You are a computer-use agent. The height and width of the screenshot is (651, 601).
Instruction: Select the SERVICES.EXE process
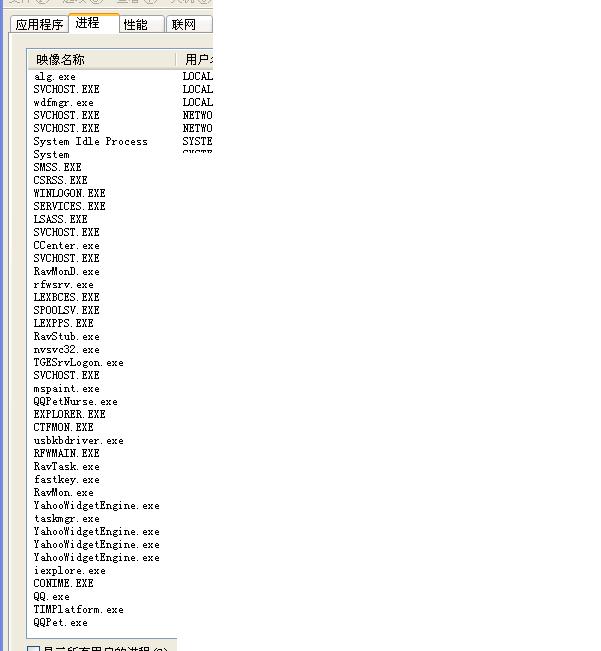pyautogui.click(x=69, y=206)
